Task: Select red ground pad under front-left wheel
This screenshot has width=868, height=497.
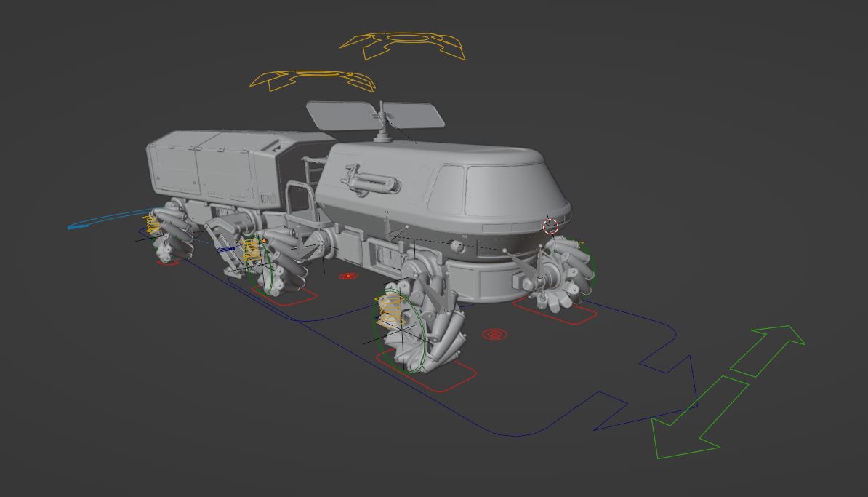Action: point(426,370)
